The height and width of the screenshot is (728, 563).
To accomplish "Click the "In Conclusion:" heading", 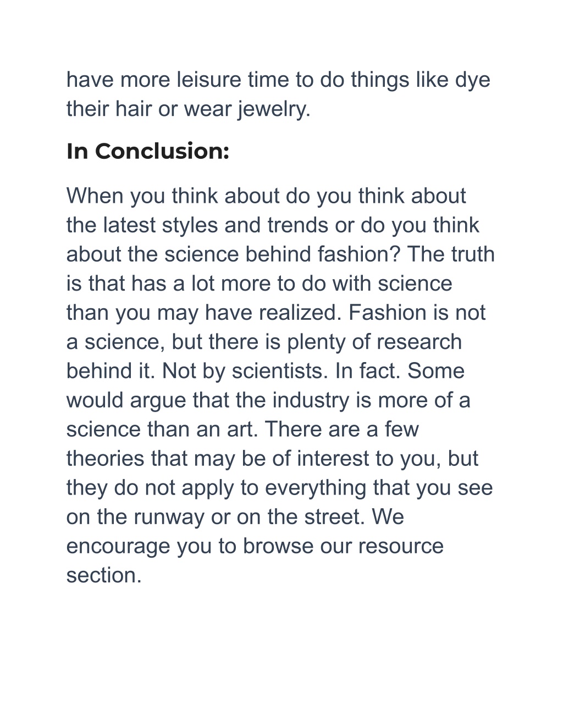I will [x=147, y=151].
